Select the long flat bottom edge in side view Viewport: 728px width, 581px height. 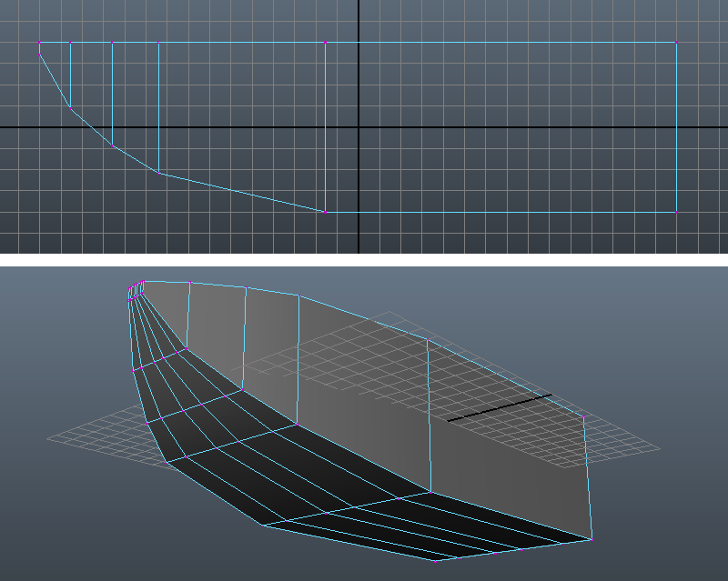(500, 212)
